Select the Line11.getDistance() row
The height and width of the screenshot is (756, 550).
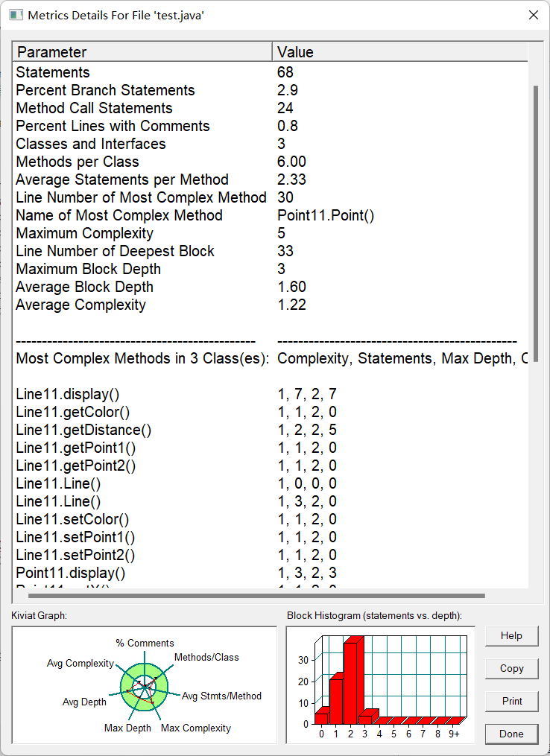[271, 430]
